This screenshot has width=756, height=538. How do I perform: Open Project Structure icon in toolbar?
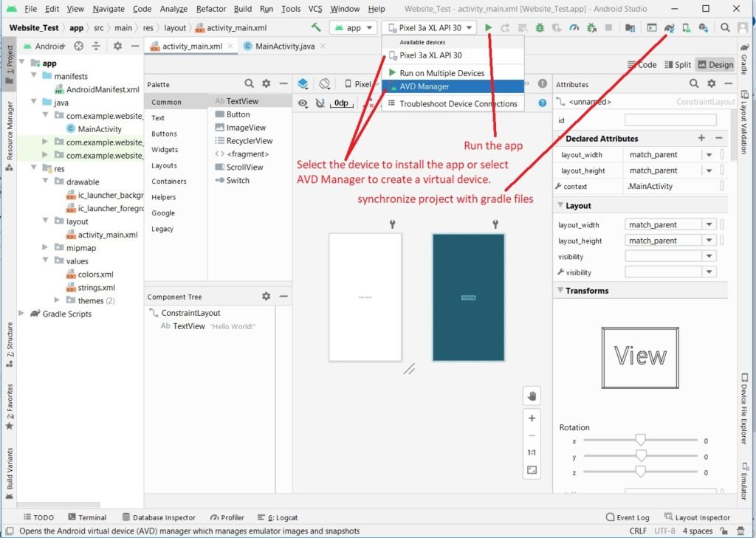pyautogui.click(x=630, y=27)
